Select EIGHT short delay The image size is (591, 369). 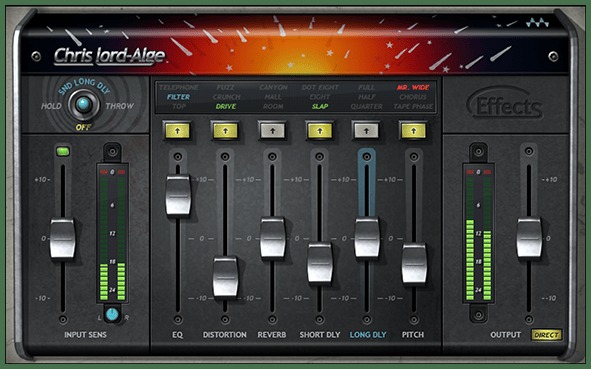(x=320, y=97)
